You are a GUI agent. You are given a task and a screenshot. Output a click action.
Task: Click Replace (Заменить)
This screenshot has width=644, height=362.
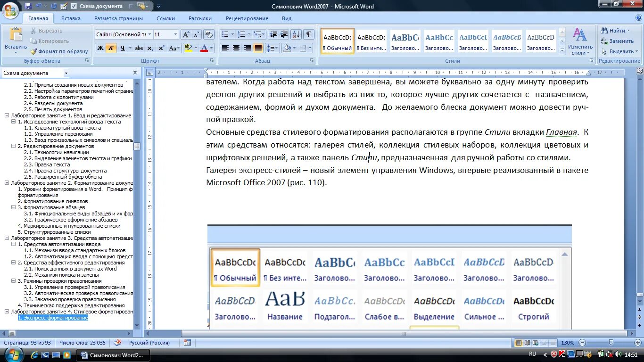click(x=617, y=41)
